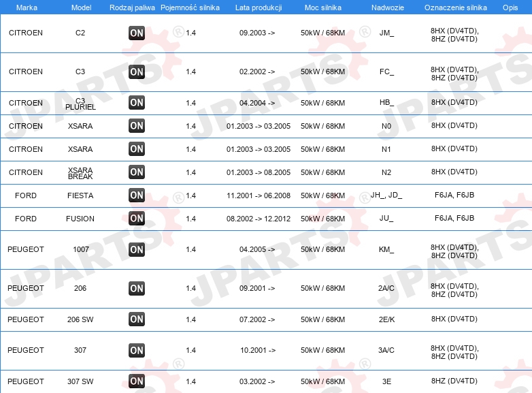
Task: Select the XSARA BREAK model cell
Action: click(x=80, y=173)
